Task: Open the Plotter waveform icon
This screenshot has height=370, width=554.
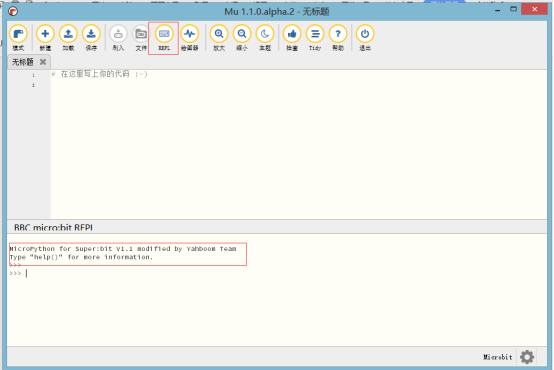Action: [190, 34]
